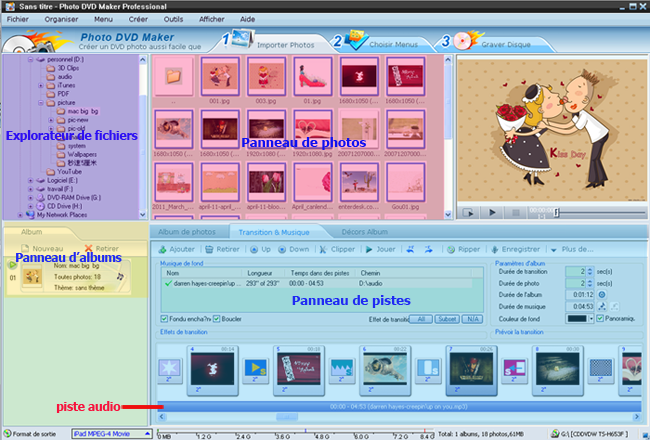Screen dimensions: 650x440
Task: Click the N/A transition effect button
Action: 473,319
